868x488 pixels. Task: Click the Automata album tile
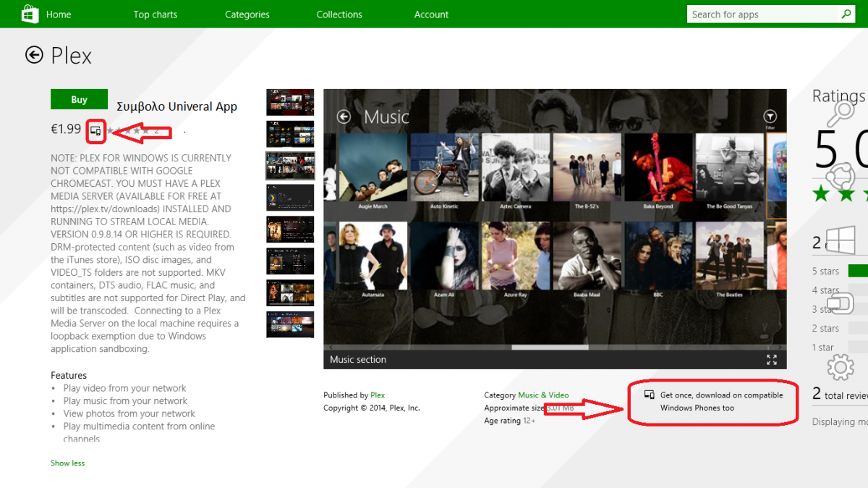click(373, 261)
